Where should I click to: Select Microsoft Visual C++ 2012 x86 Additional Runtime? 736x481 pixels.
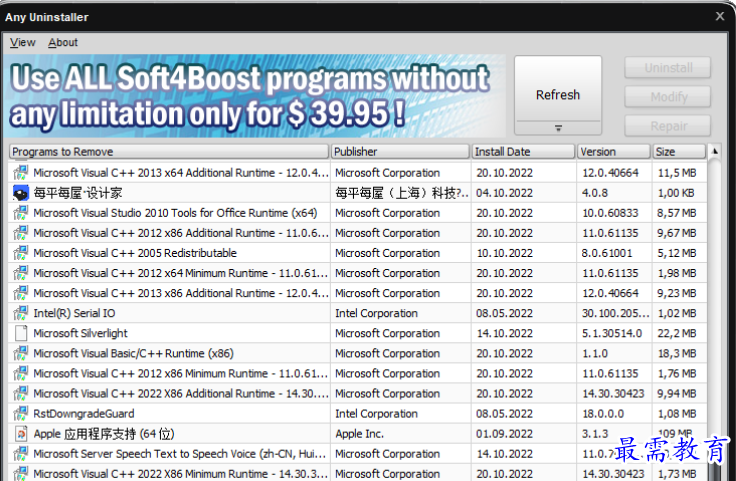point(181,233)
